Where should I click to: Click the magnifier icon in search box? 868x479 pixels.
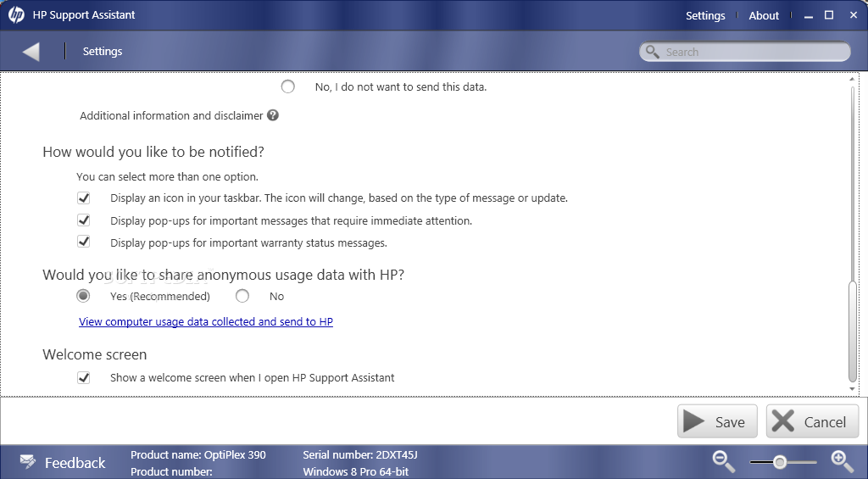click(653, 52)
